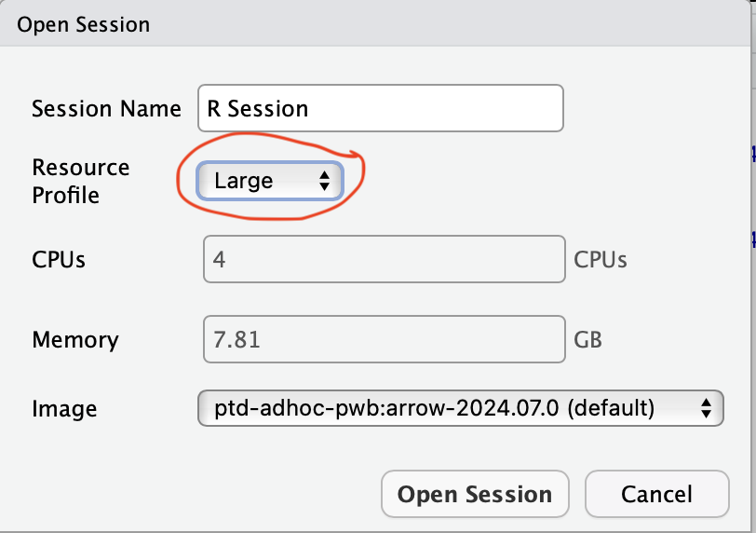Click the ptd-adhoc-pwb image name text
This screenshot has width=756, height=533.
pos(434,407)
